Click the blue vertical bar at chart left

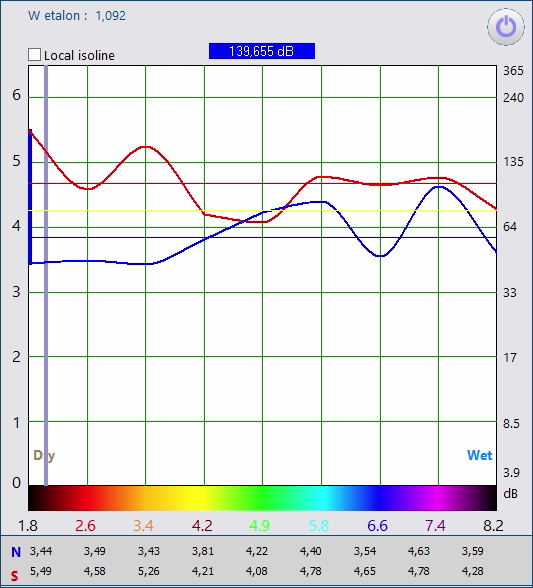pos(30,197)
